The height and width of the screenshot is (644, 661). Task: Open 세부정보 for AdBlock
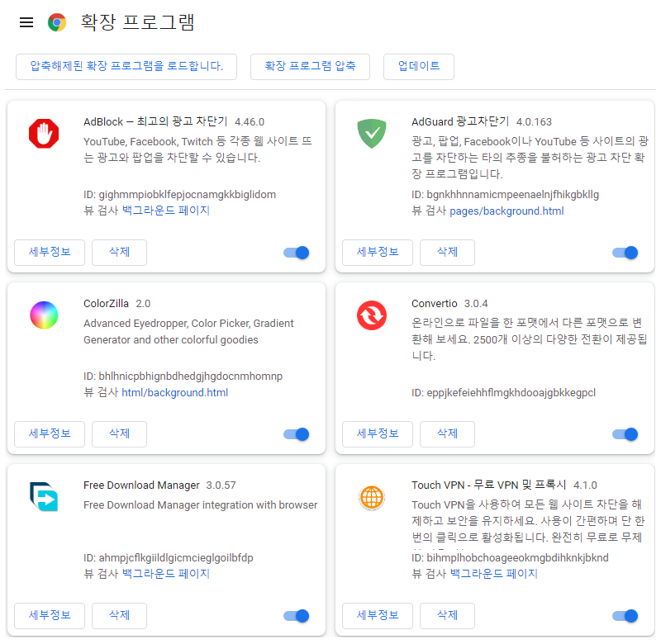[50, 253]
